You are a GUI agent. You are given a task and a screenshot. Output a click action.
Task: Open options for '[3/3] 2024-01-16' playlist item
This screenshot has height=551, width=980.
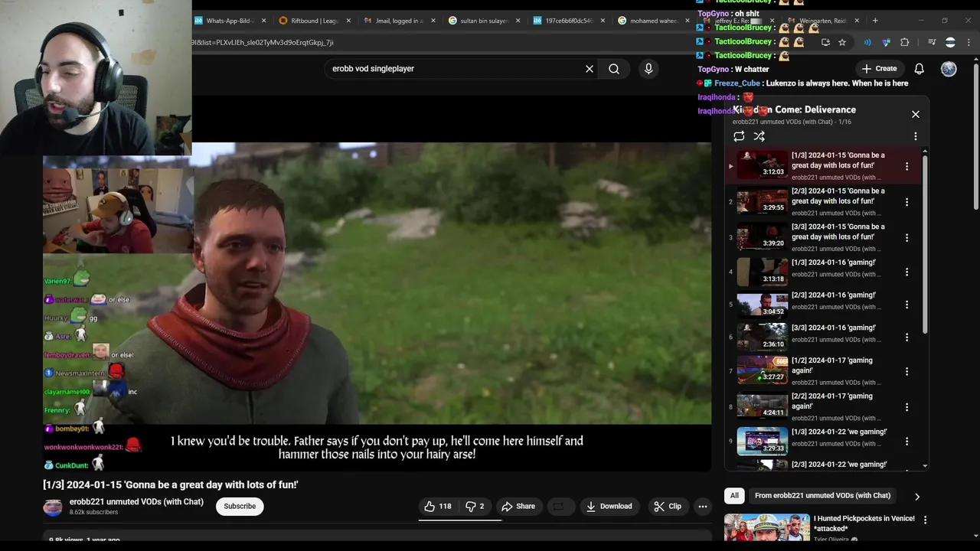906,337
